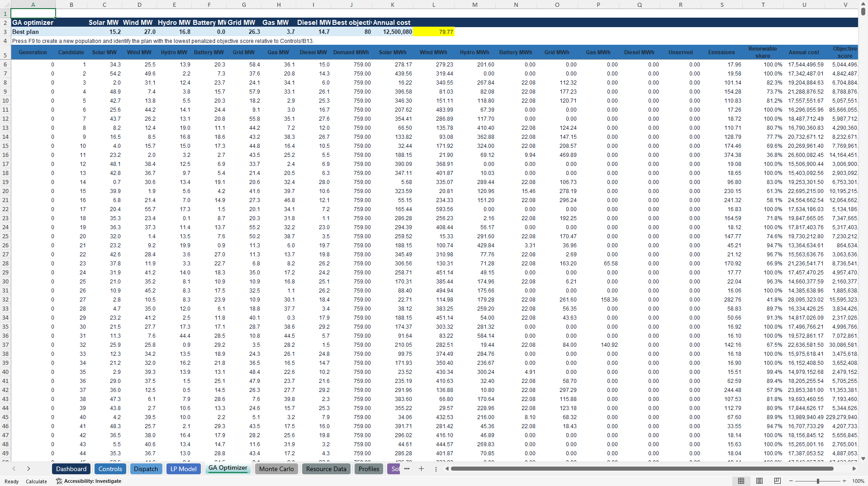Click the Ready status indicator
Screen dimensions: 868x486
(x=12, y=481)
